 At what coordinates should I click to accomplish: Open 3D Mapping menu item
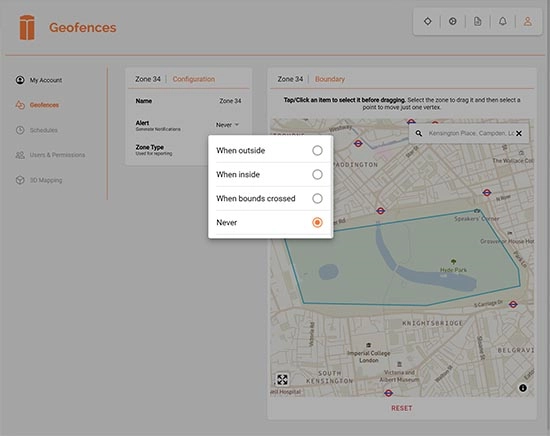(x=39, y=180)
